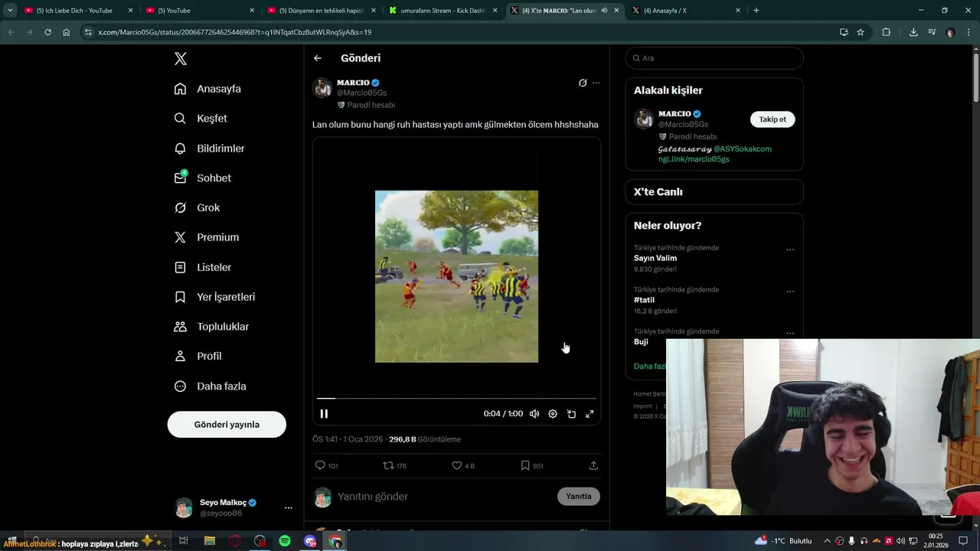
Task: Click the Grok icon on MARCIO's post
Action: (583, 83)
